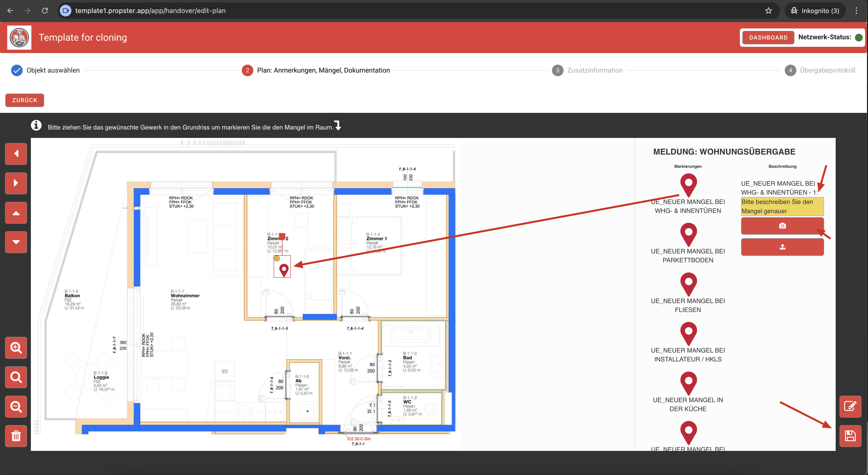Open the DASHBOARD
The width and height of the screenshot is (868, 475).
click(x=768, y=37)
